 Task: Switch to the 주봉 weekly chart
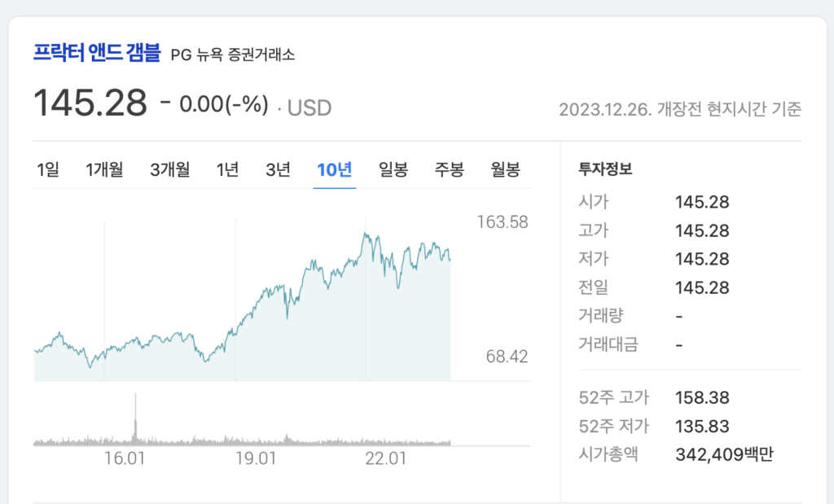pyautogui.click(x=449, y=169)
